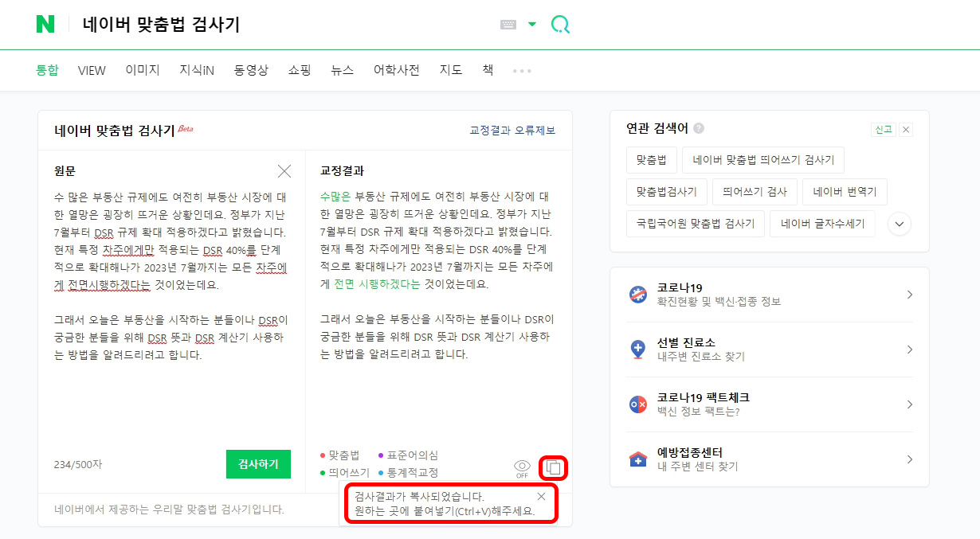Screen dimensions: 980x539
Task: Click the 코로나19 virus icon
Action: tap(637, 295)
